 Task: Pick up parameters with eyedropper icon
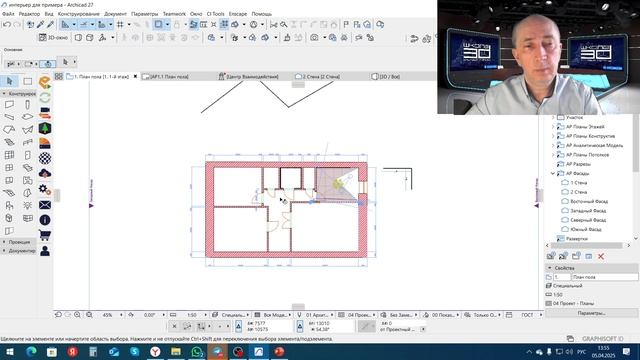point(40,25)
